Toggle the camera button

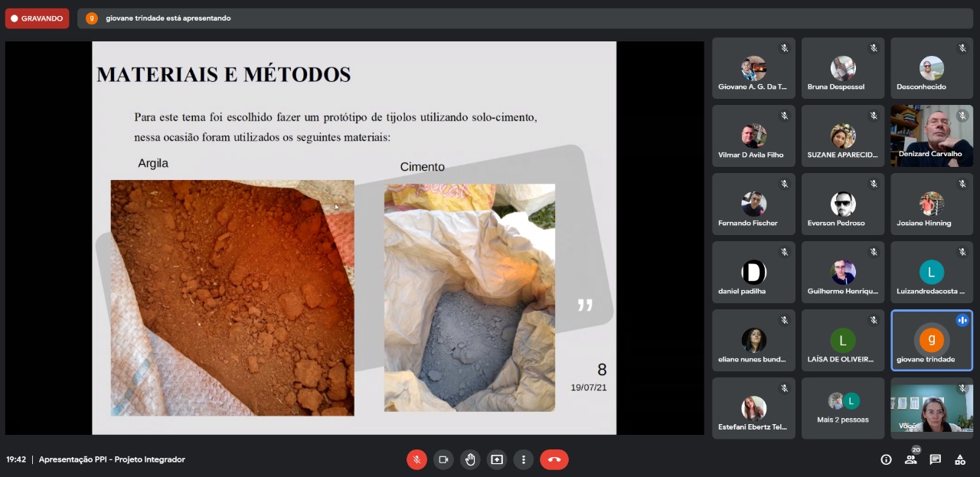pos(443,459)
